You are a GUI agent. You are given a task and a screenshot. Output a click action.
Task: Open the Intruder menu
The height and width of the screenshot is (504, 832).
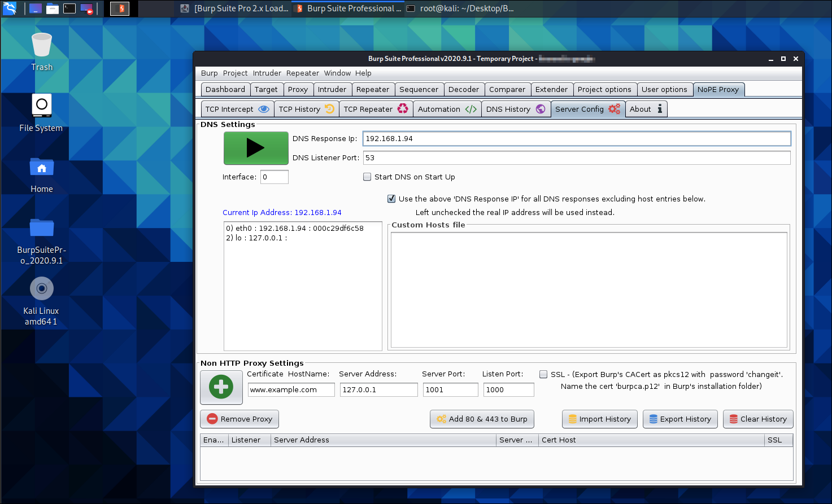(x=267, y=73)
